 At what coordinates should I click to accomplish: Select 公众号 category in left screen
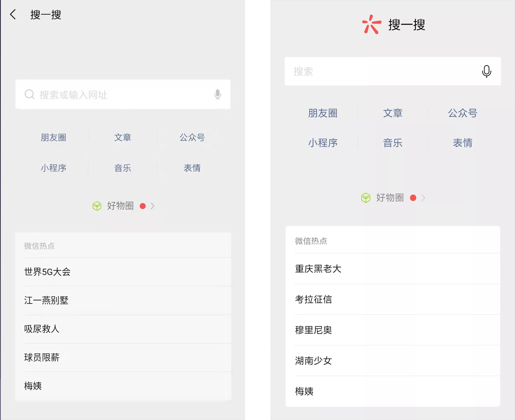pos(192,137)
